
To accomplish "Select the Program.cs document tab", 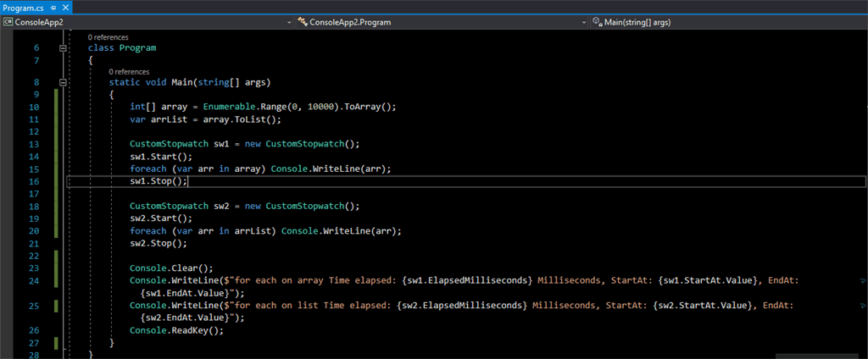I will (25, 7).
